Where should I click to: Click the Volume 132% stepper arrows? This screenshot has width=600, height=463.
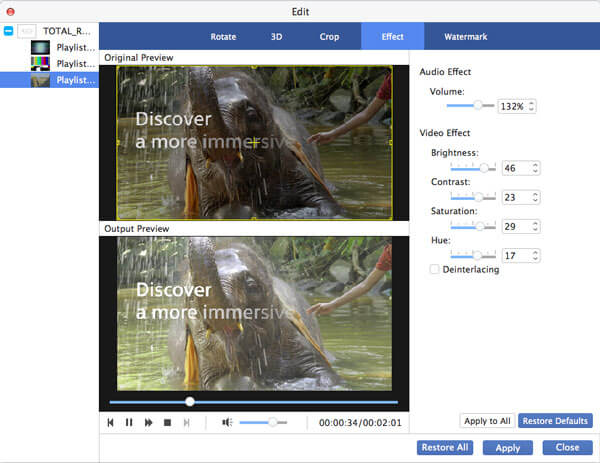531,106
